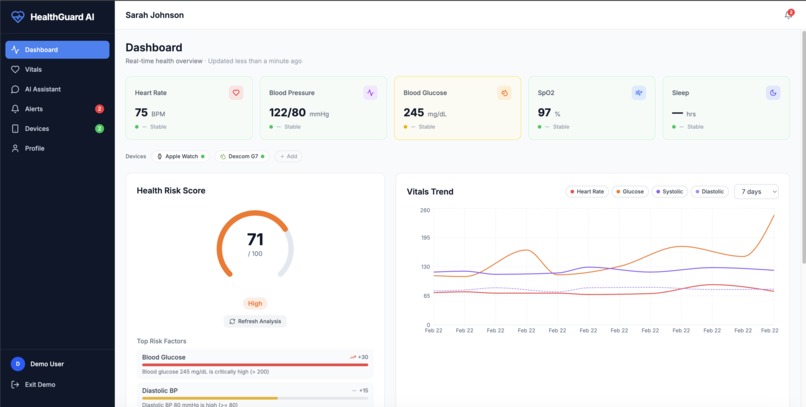Screen dimensions: 806x407
Task: Open the 7 days range dropdown
Action: [x=756, y=192]
